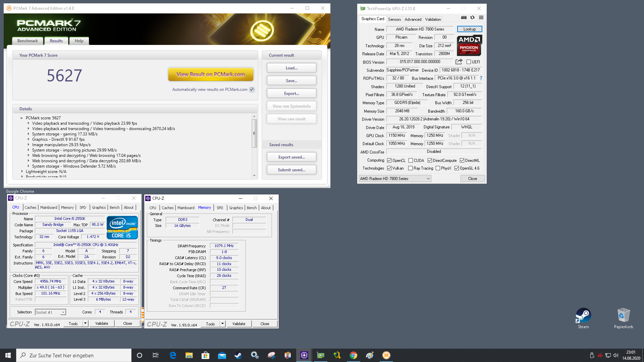Switch to the Benchmark tab in PCMark 7
The image size is (644, 362).
click(28, 41)
